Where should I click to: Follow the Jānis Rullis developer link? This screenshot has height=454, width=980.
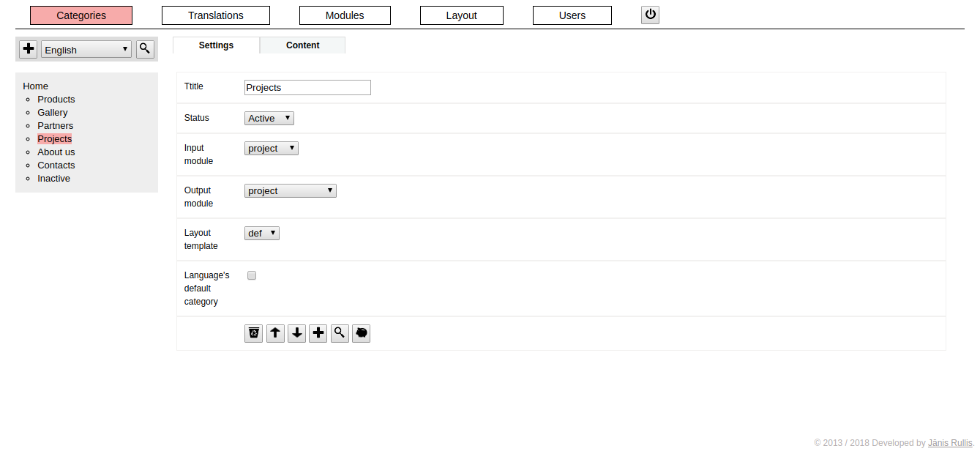950,443
